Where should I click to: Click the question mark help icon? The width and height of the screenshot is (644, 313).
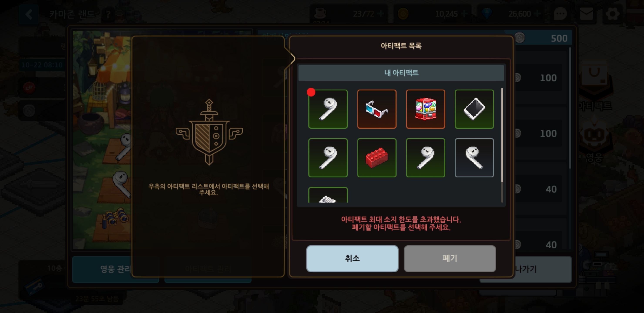click(x=108, y=14)
